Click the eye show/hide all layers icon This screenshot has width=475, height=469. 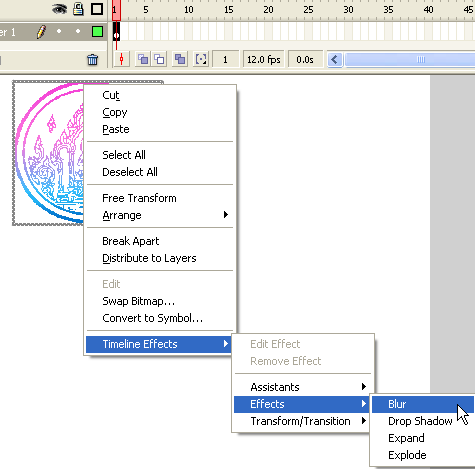tap(59, 9)
